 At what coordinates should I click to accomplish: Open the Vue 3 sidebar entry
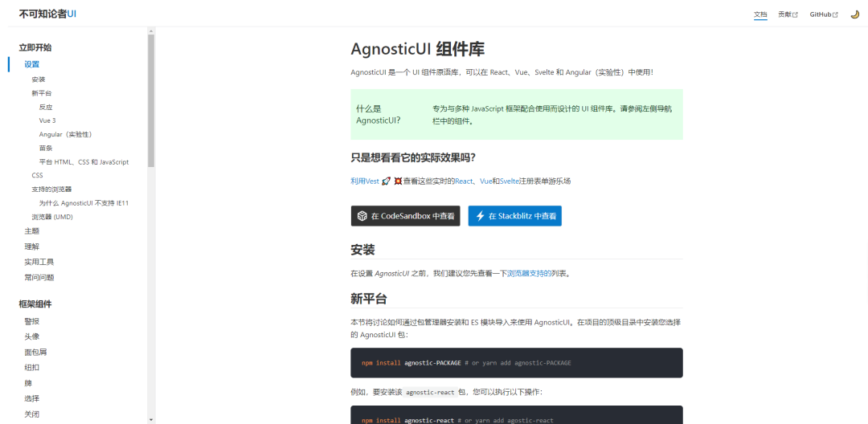tap(47, 120)
